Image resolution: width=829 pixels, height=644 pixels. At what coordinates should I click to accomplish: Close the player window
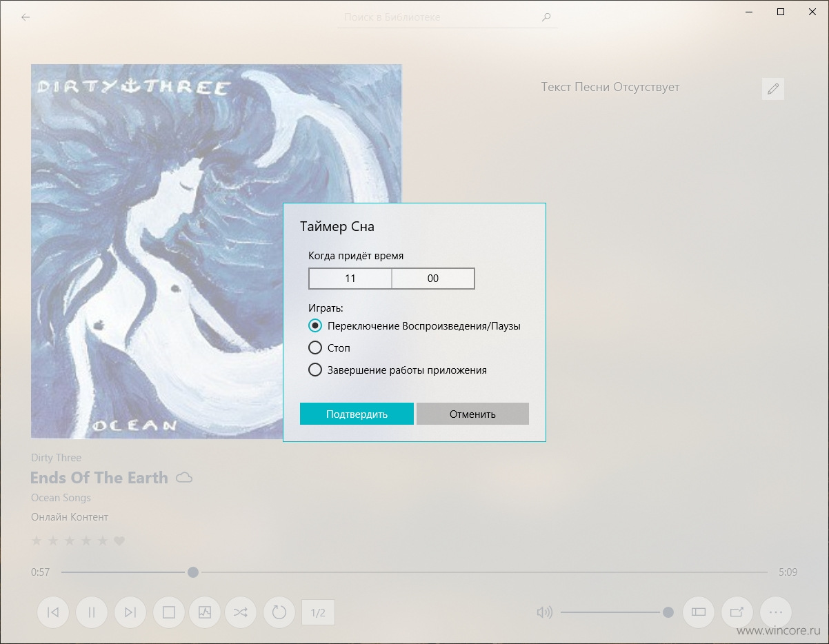(x=812, y=11)
